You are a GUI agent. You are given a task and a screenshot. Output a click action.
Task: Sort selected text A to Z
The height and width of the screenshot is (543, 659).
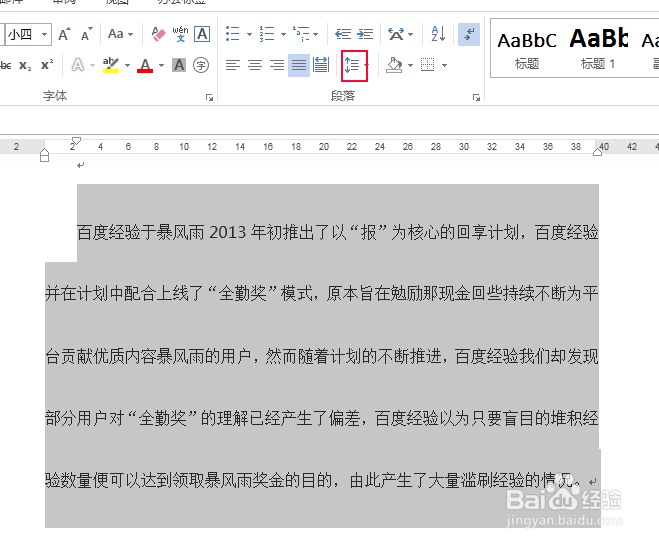click(x=438, y=34)
